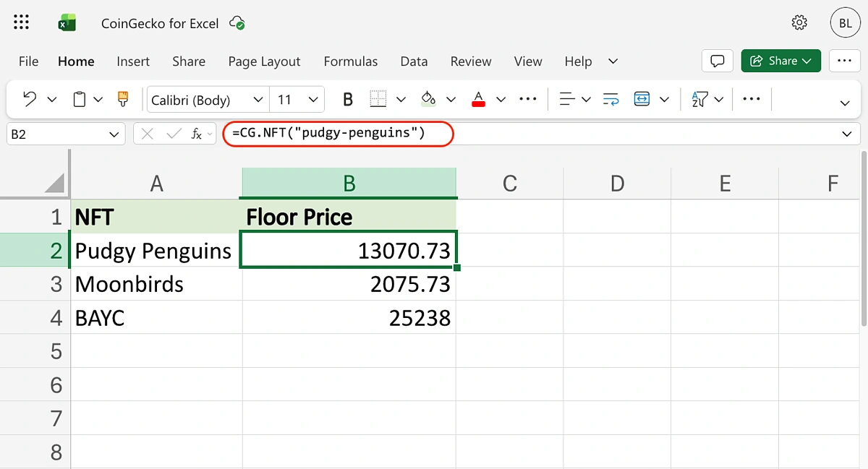Expand the more tabs chevron after Help
868x469 pixels.
[x=613, y=61]
